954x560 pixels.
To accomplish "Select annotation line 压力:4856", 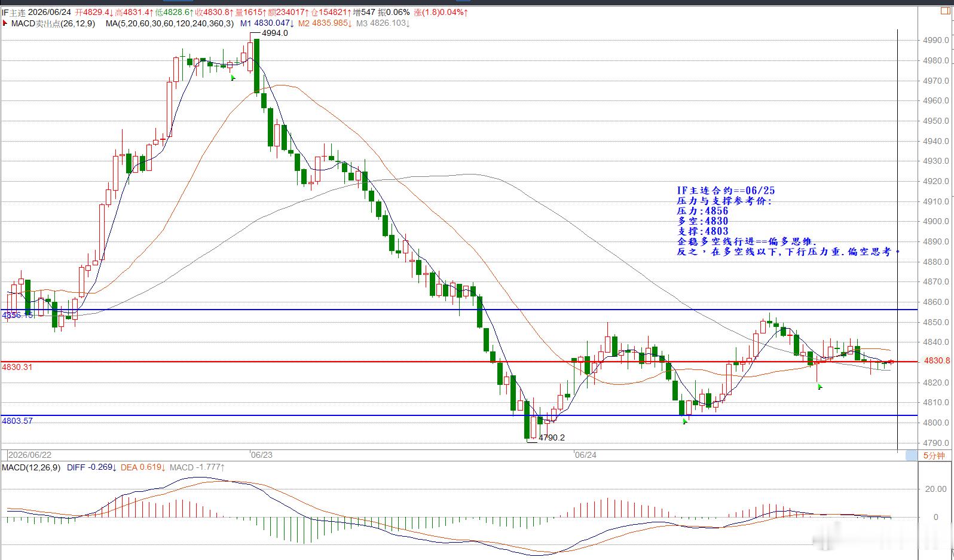I will point(702,211).
